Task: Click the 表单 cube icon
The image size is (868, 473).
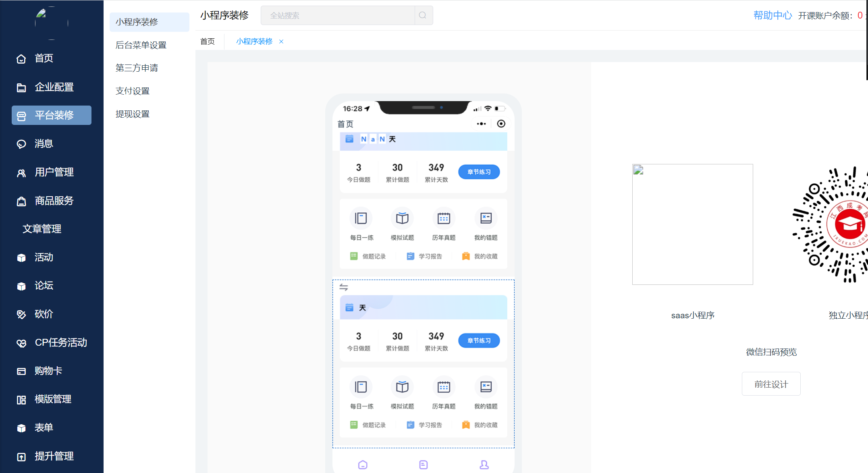Action: click(21, 428)
